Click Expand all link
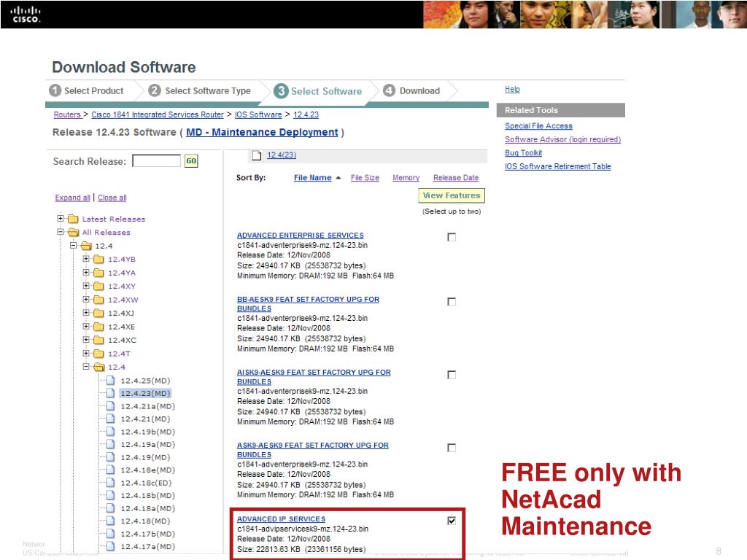This screenshot has height=560, width=747. point(72,198)
